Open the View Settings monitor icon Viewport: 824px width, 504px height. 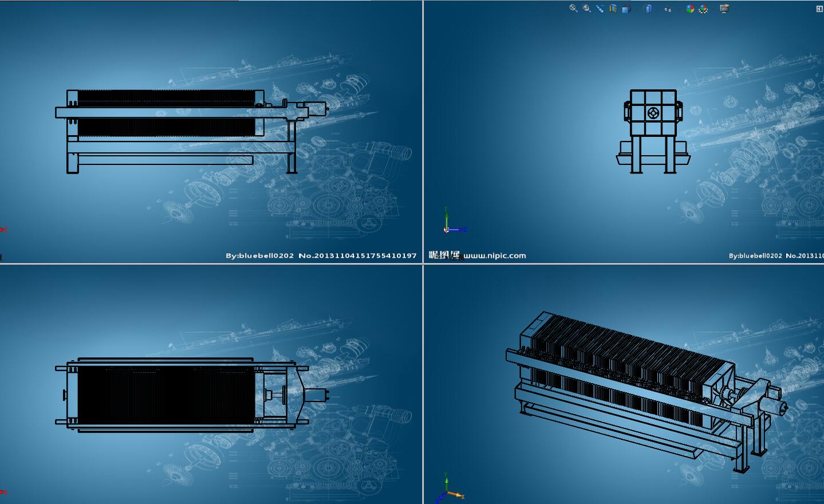tap(724, 9)
